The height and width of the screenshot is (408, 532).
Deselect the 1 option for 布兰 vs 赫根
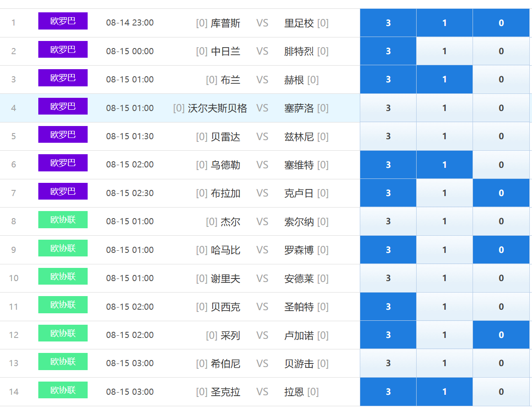point(444,79)
